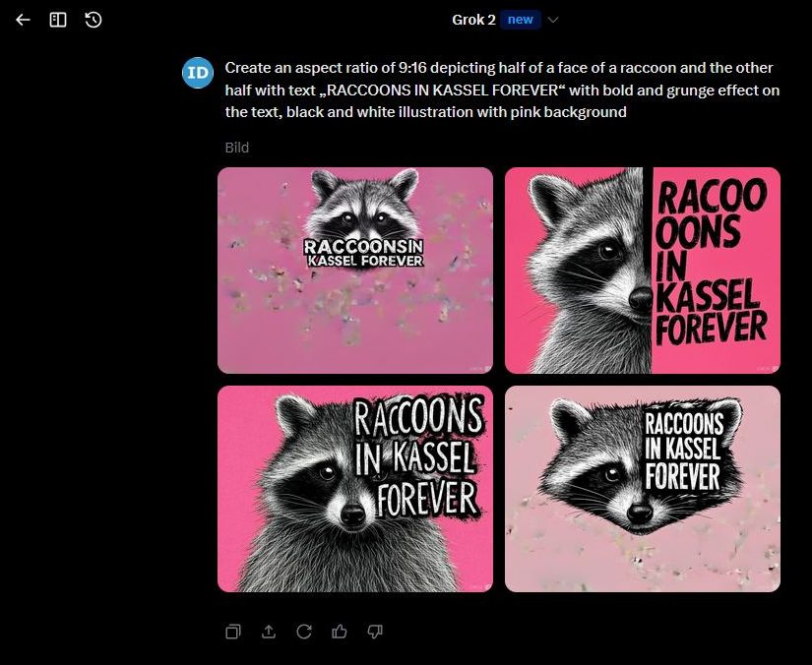Image resolution: width=812 pixels, height=665 pixels.
Task: Click the Grok 2 model name
Action: tap(473, 20)
